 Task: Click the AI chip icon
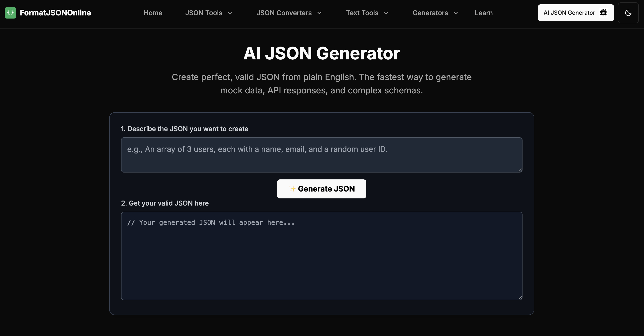click(604, 13)
